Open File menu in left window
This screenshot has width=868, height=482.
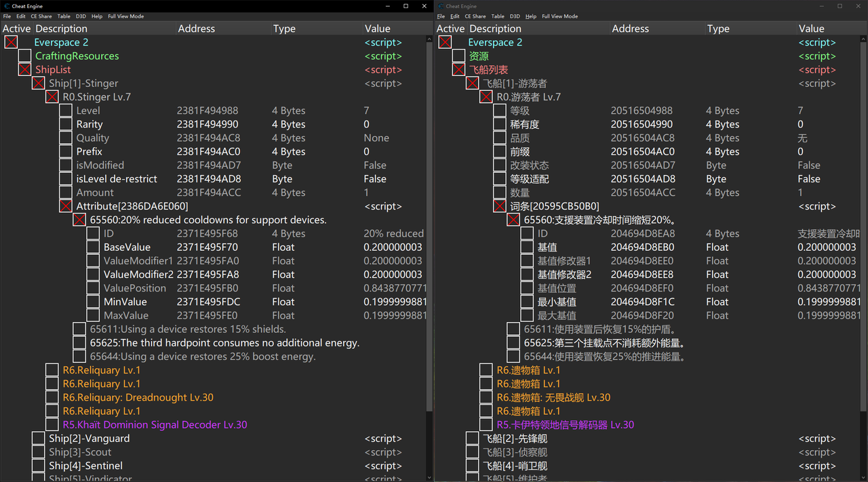[7, 16]
